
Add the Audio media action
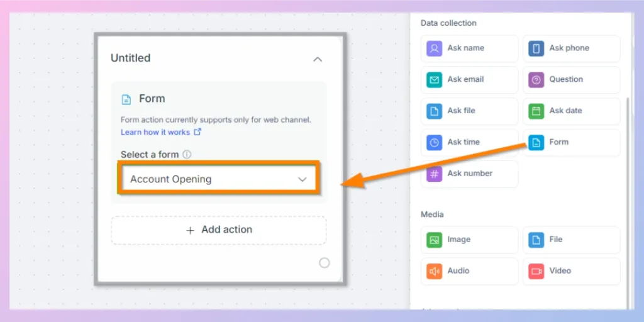tap(469, 272)
